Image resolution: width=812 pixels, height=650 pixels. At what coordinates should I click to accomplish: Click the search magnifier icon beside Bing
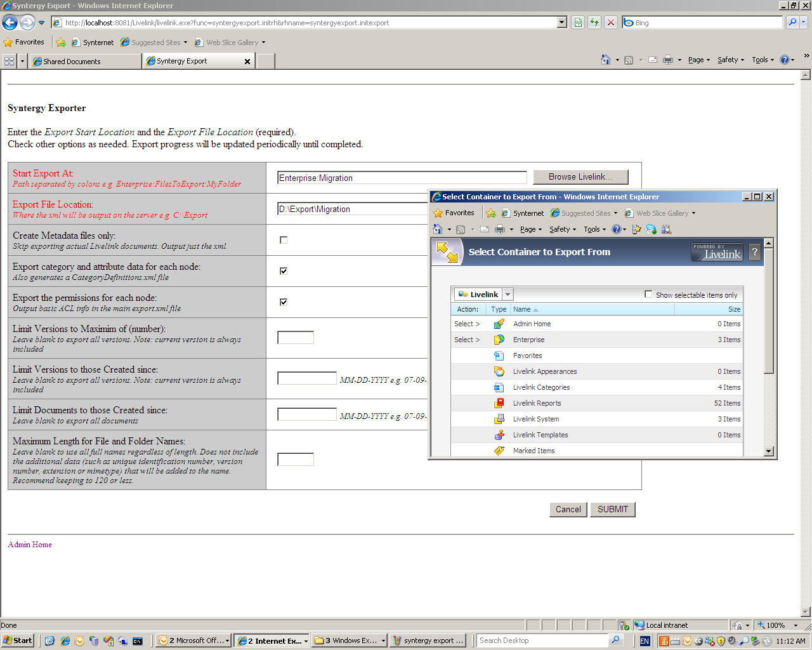(792, 22)
